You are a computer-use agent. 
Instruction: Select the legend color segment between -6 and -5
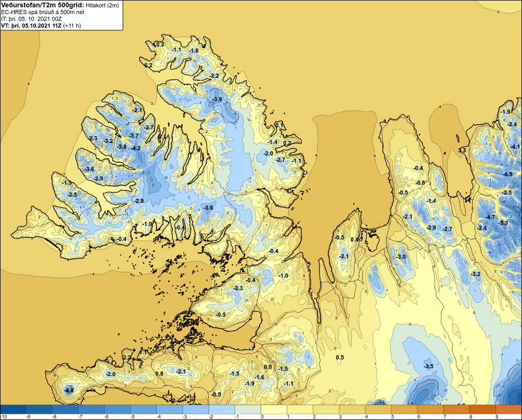(117, 409)
